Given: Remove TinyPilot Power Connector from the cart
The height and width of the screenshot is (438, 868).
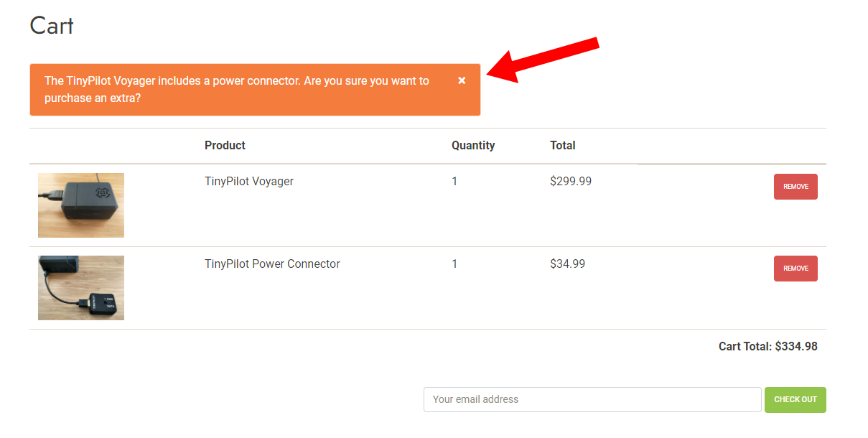Looking at the screenshot, I should tap(795, 269).
